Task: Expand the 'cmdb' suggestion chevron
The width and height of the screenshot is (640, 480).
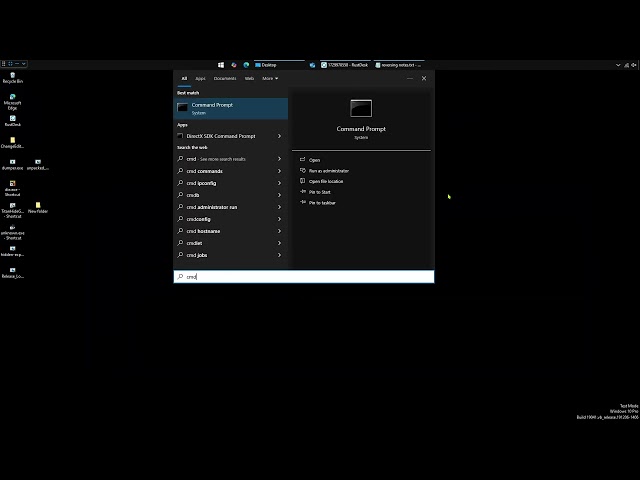Action: (x=280, y=195)
